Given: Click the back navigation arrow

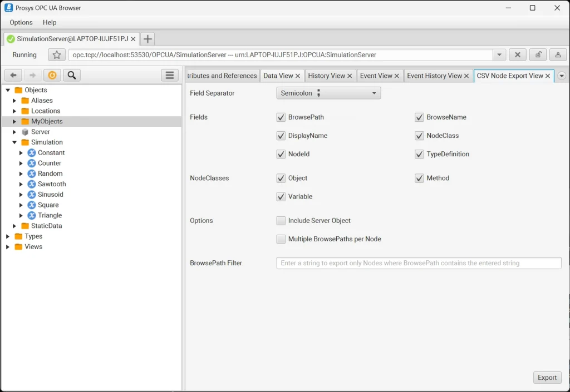Looking at the screenshot, I should click(12, 75).
